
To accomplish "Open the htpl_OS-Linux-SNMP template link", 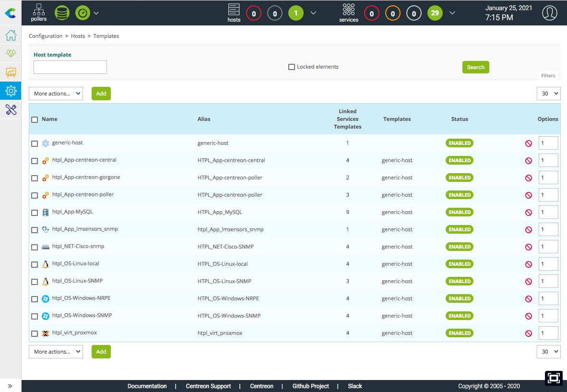I will tap(77, 281).
